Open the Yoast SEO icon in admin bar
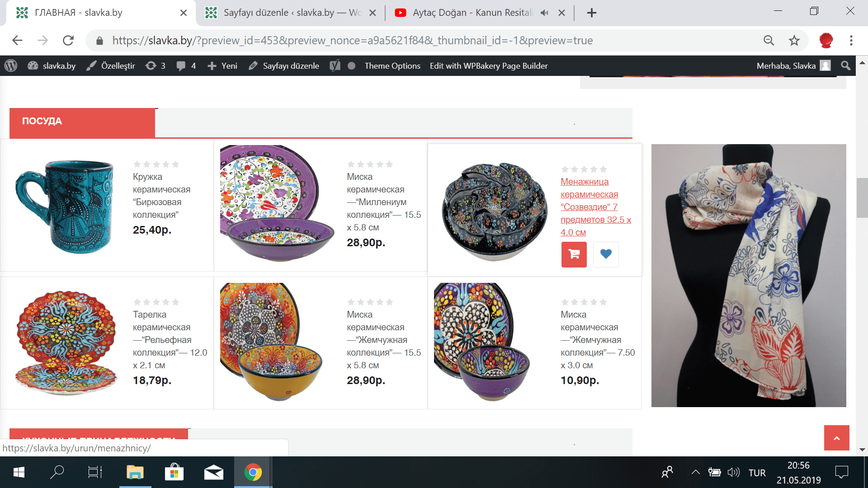Image resolution: width=868 pixels, height=488 pixels. tap(335, 66)
